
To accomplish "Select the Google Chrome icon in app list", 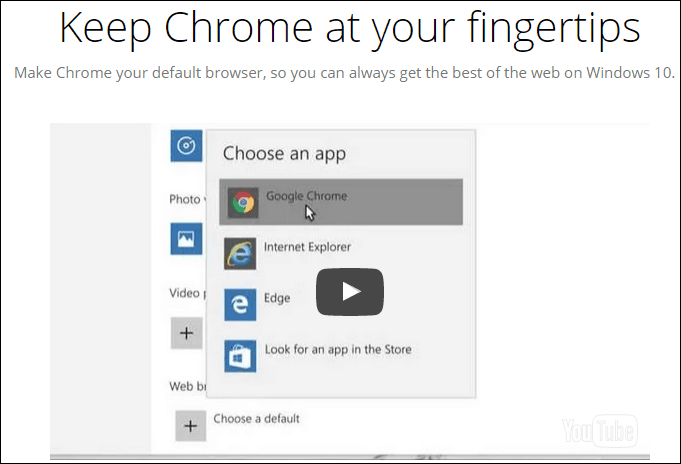I will [243, 202].
